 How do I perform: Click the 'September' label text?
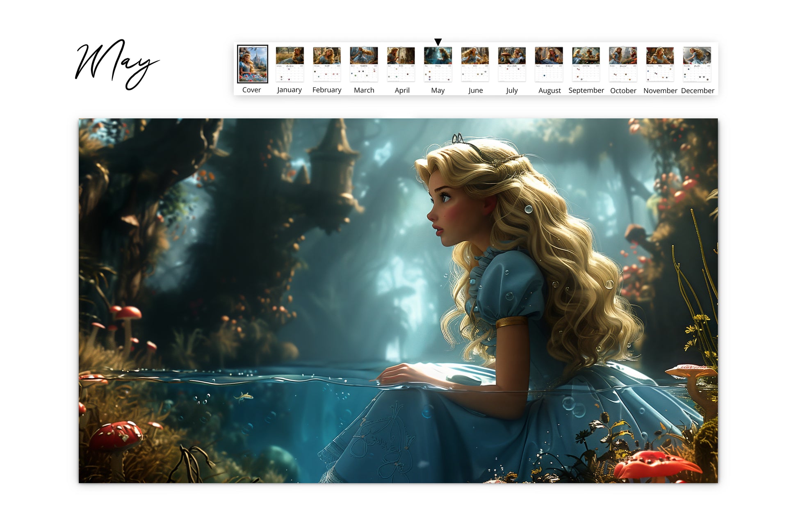[586, 91]
